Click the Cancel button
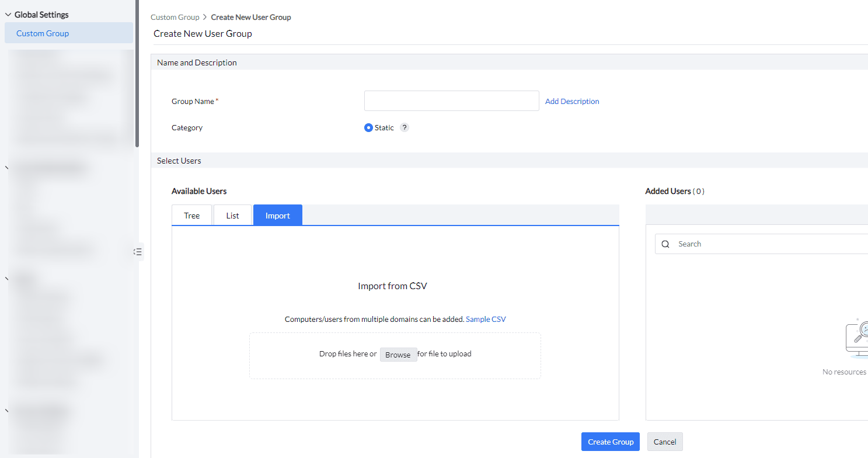868x458 pixels. [x=664, y=442]
